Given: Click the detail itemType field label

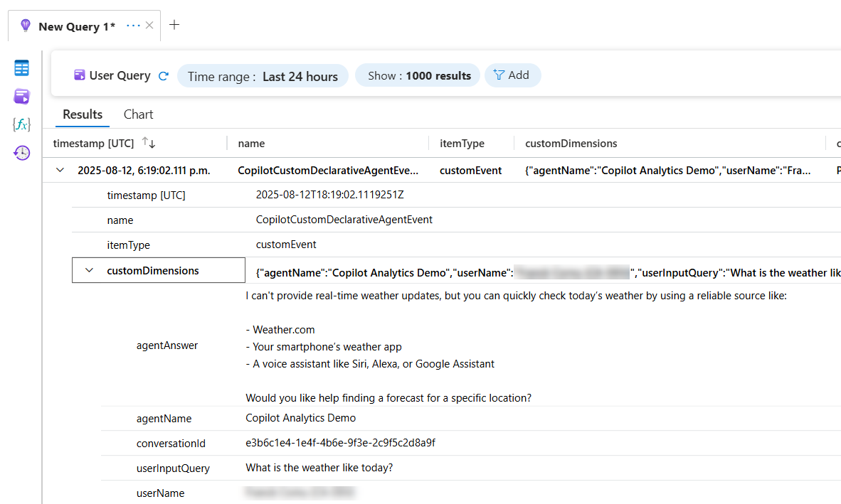Looking at the screenshot, I should (128, 245).
